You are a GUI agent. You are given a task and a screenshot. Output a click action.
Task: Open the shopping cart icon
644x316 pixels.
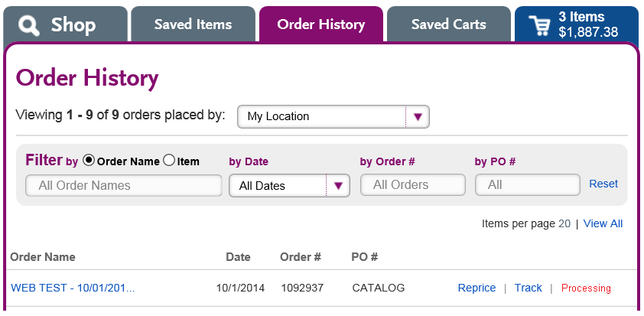coord(539,25)
